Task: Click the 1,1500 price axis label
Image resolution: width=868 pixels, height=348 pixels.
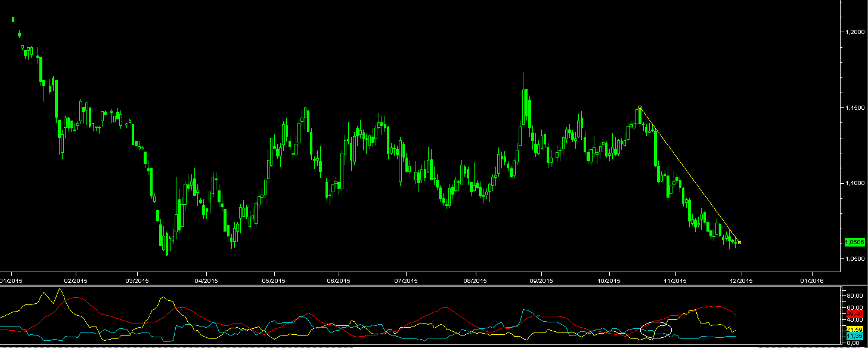Action: click(854, 107)
